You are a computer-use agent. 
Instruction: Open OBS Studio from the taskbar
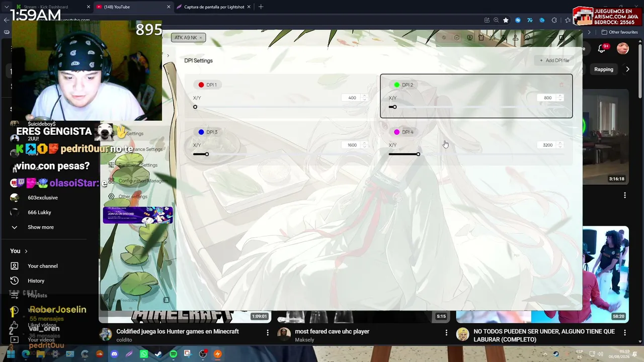point(203,354)
